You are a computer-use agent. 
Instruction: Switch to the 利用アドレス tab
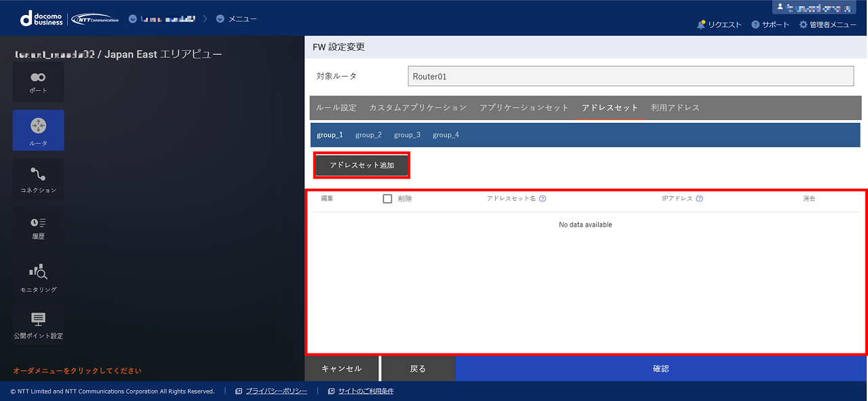click(675, 108)
